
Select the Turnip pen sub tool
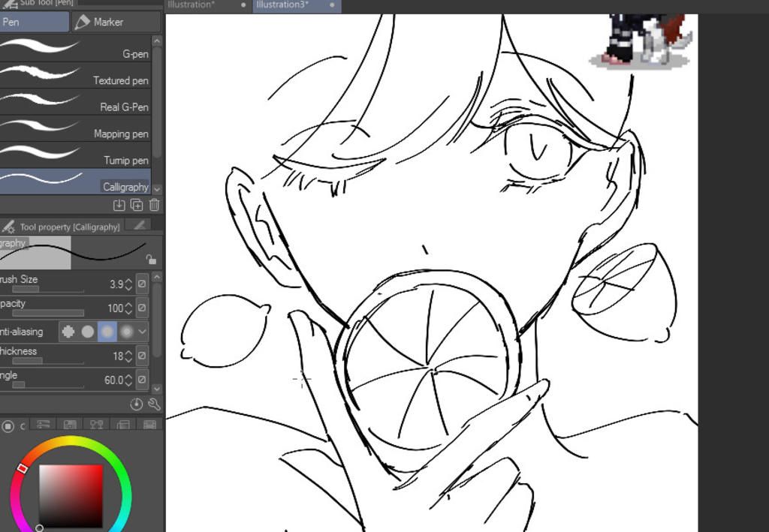click(x=75, y=155)
